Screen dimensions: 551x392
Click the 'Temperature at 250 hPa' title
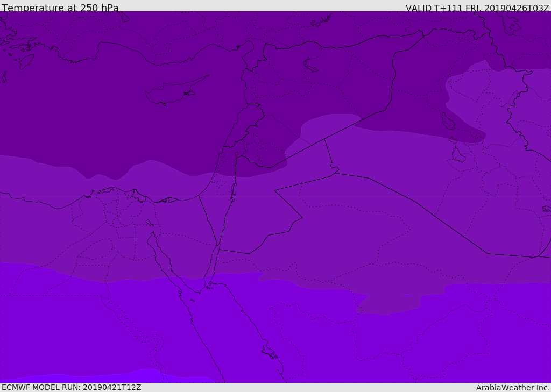pyautogui.click(x=60, y=8)
